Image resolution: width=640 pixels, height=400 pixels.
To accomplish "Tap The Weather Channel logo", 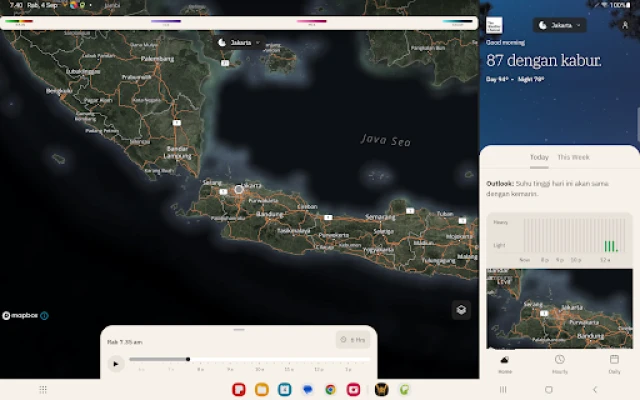I will [x=494, y=25].
